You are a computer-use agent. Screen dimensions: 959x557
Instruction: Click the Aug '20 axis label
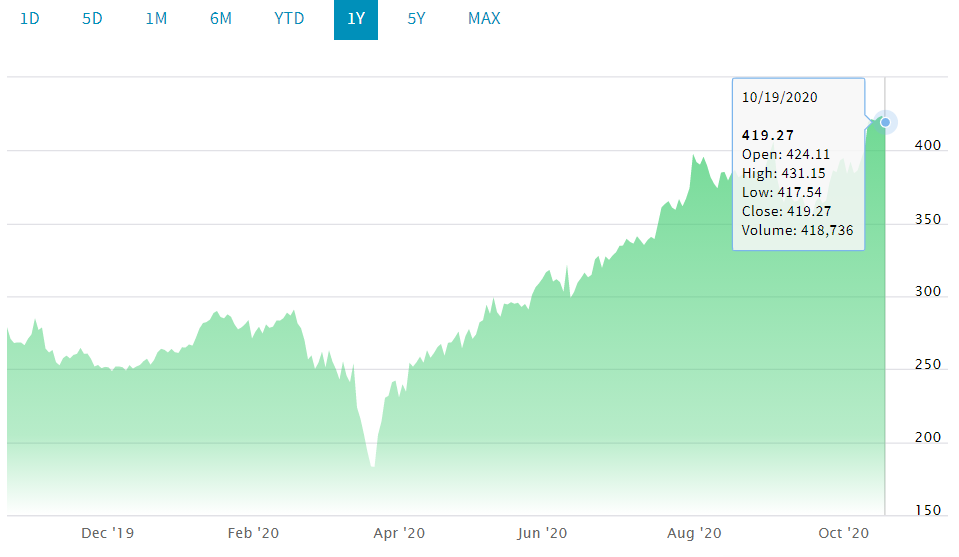696,533
